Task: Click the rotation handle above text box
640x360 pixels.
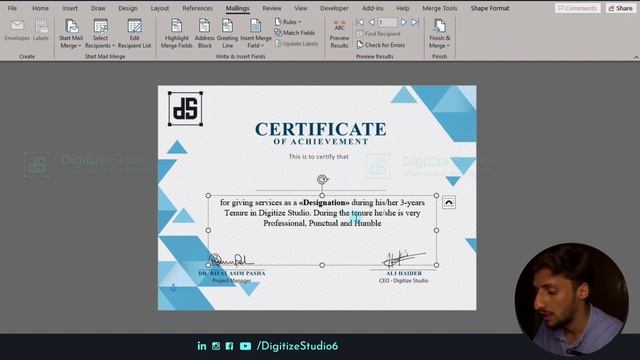Action: [x=322, y=179]
